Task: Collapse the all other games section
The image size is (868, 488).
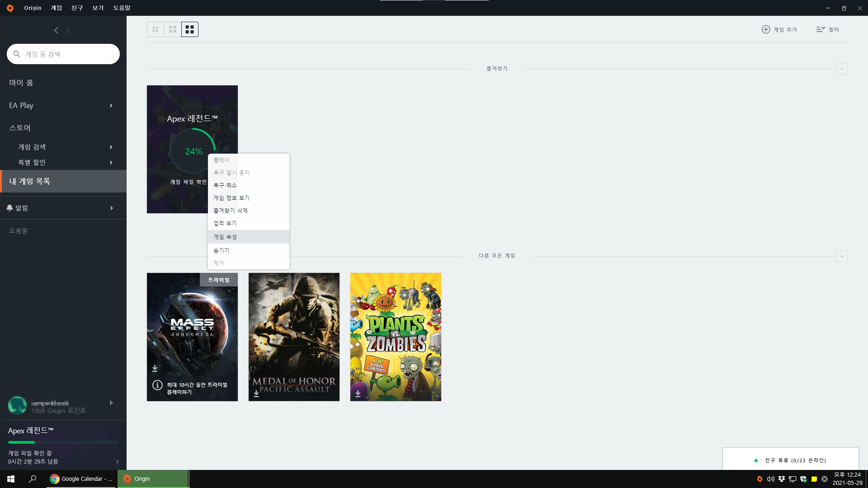Action: [841, 256]
